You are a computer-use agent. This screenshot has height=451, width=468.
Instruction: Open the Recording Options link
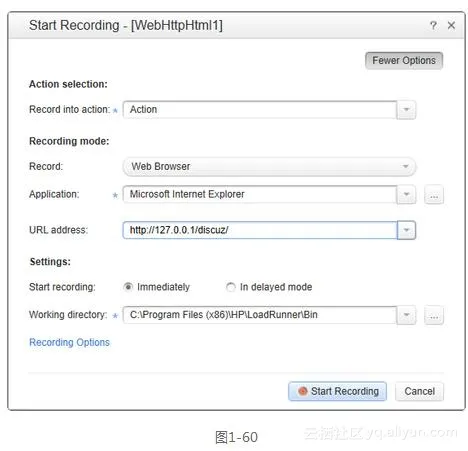(69, 342)
